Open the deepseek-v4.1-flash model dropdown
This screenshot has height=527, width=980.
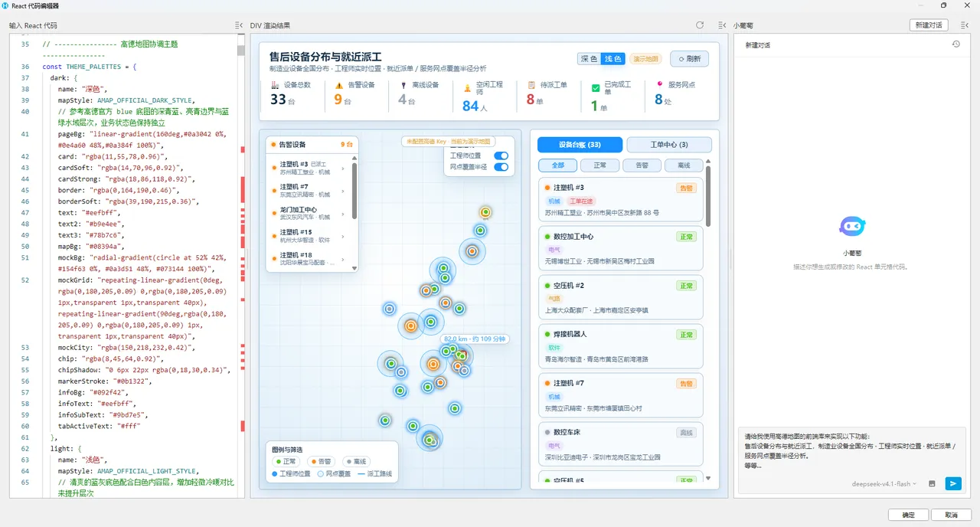coord(884,484)
